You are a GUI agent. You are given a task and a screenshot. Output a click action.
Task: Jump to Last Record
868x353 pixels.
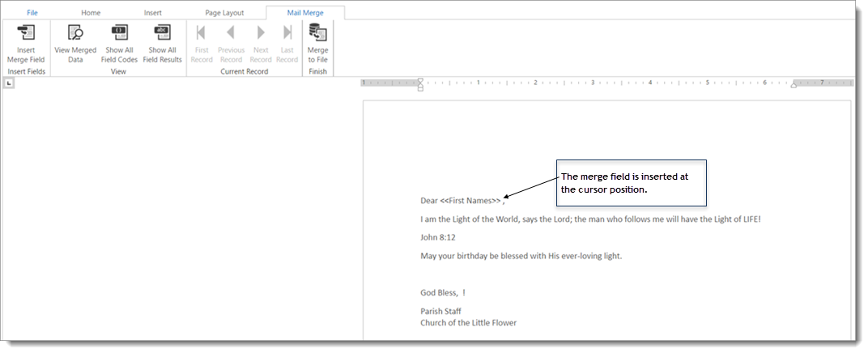click(287, 44)
